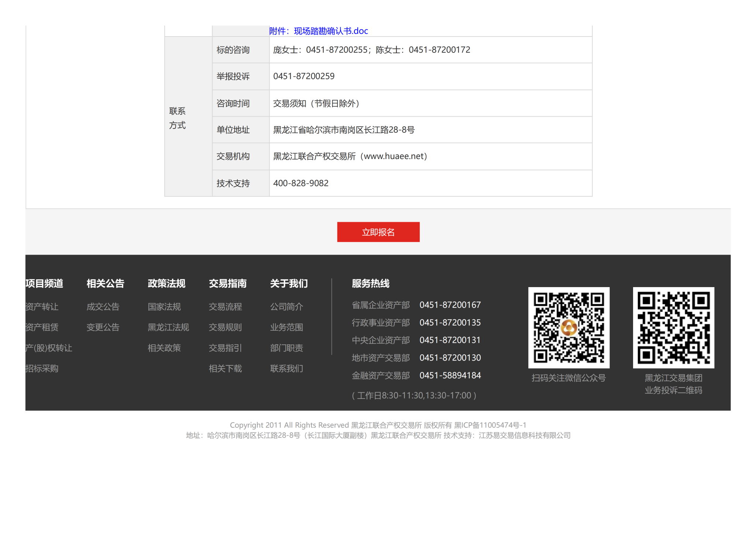The width and height of the screenshot is (756, 534).
Task: Open the 国家法规 link
Action: [x=164, y=307]
